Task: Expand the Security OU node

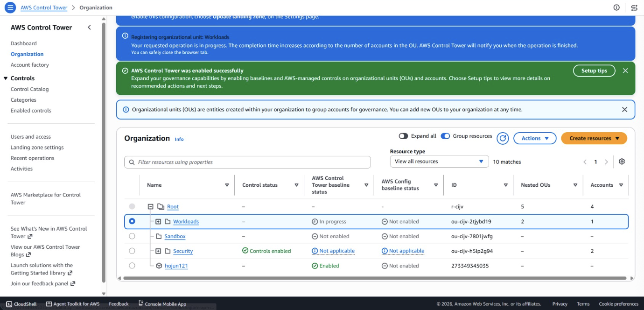Action: [x=158, y=251]
